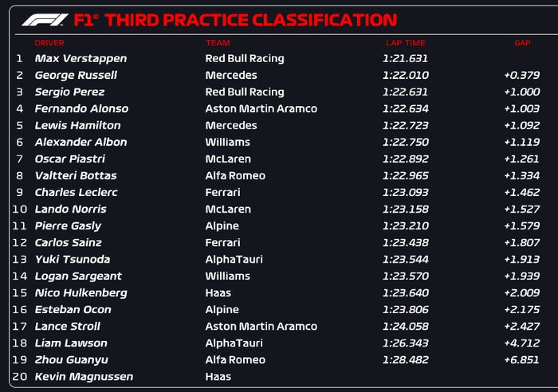Click Alfa Romeo team beside Valtteri Bottas

point(235,175)
